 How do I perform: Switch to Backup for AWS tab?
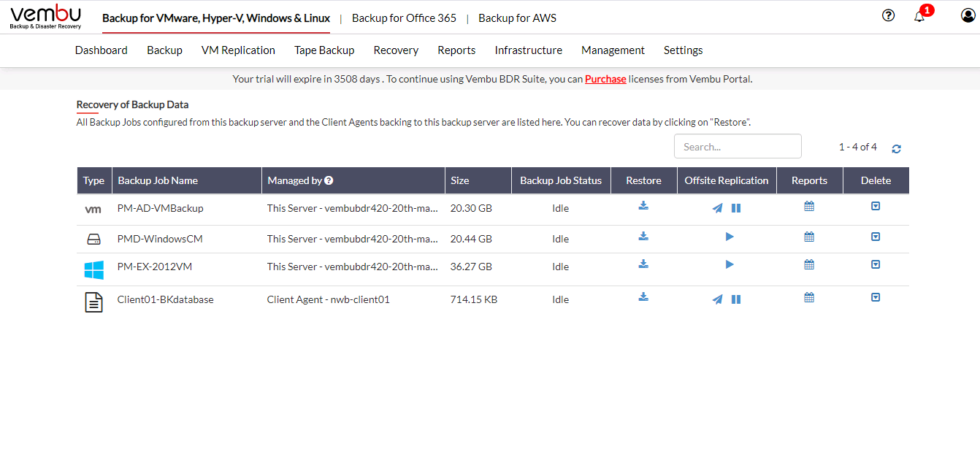point(517,18)
